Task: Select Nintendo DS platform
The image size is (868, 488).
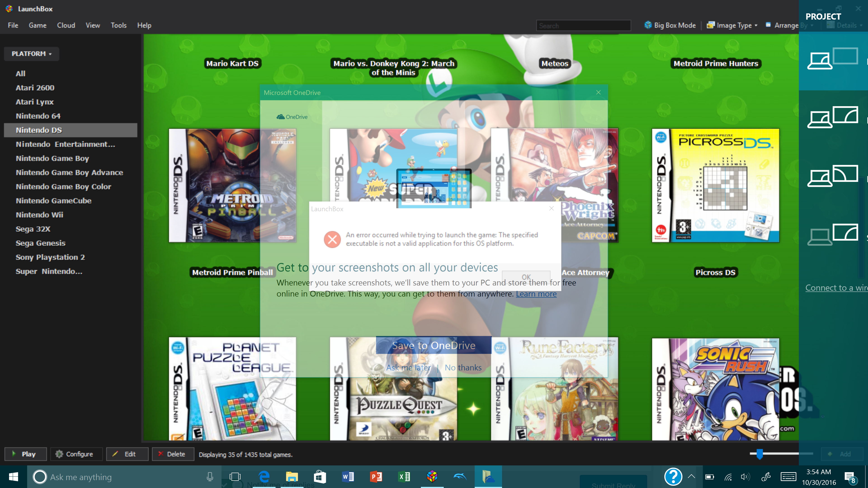Action: click(x=71, y=130)
